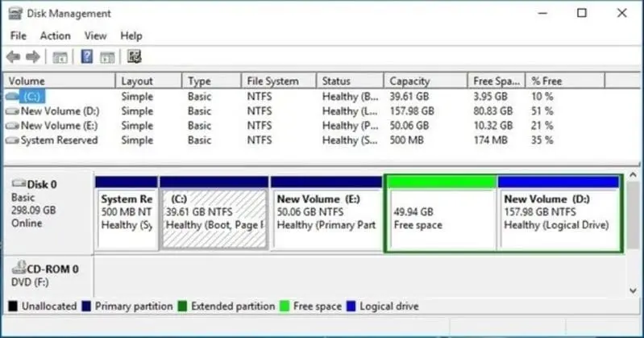Click the Disk 0 disk icon
Screen dimensions: 644x338
[x=19, y=183]
